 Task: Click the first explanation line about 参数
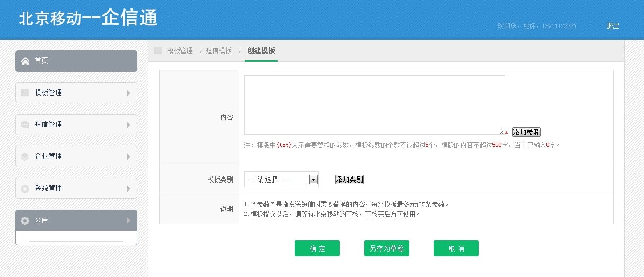point(347,204)
